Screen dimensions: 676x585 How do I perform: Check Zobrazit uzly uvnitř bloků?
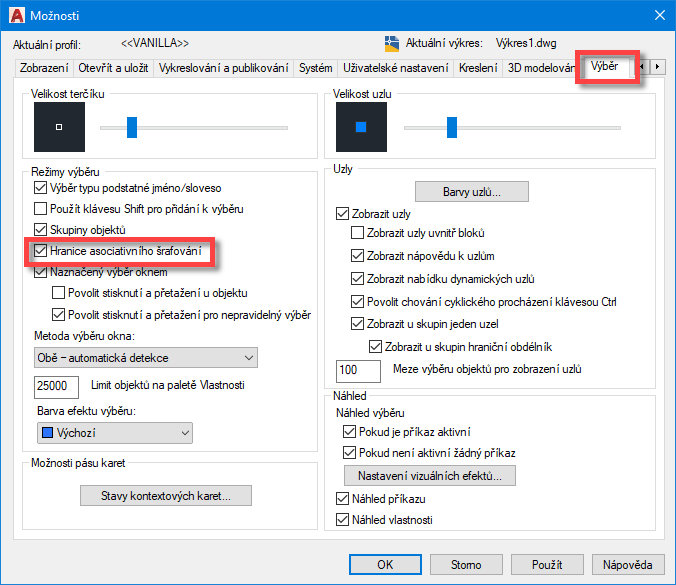pos(357,233)
